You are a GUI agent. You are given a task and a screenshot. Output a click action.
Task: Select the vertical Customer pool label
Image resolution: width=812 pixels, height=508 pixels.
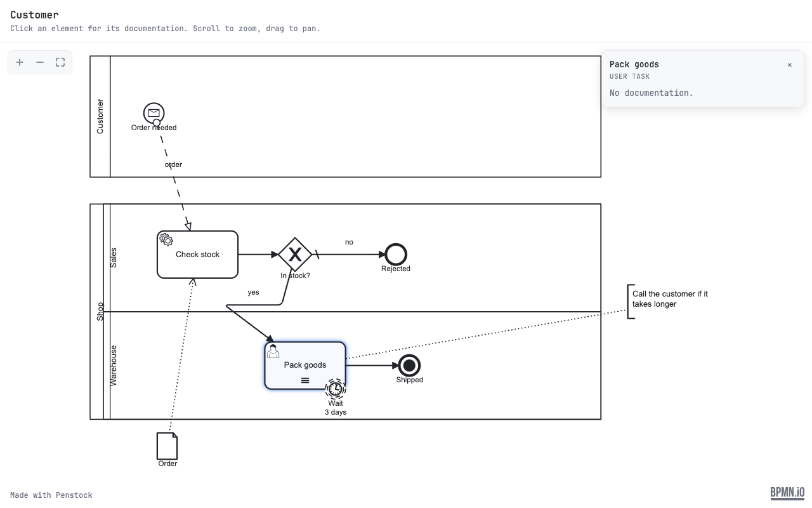click(100, 116)
